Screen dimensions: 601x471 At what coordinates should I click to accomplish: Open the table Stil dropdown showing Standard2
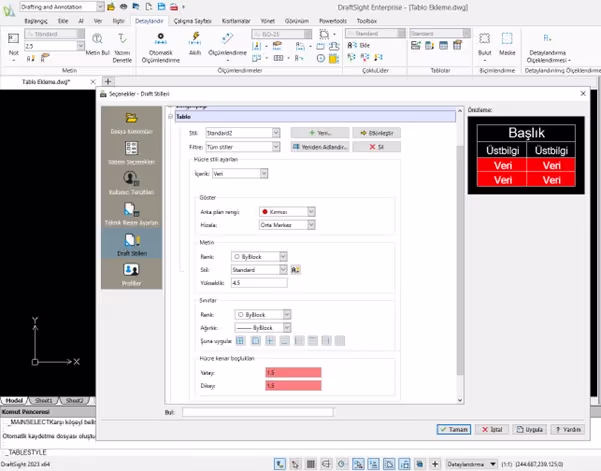click(243, 133)
